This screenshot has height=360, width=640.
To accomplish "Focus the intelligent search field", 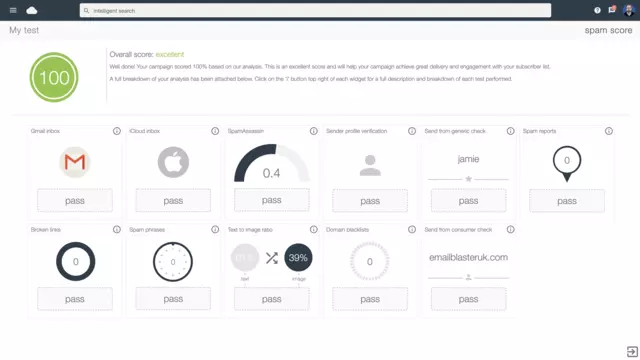I will click(315, 11).
